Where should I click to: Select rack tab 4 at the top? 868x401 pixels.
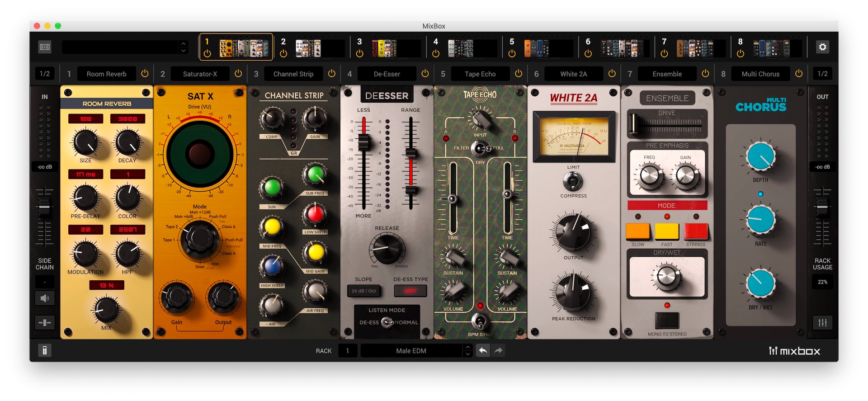tap(465, 47)
